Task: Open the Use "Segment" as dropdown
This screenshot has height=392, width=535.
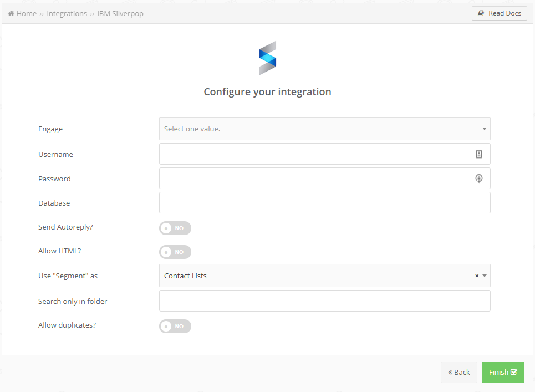Action: click(324, 276)
